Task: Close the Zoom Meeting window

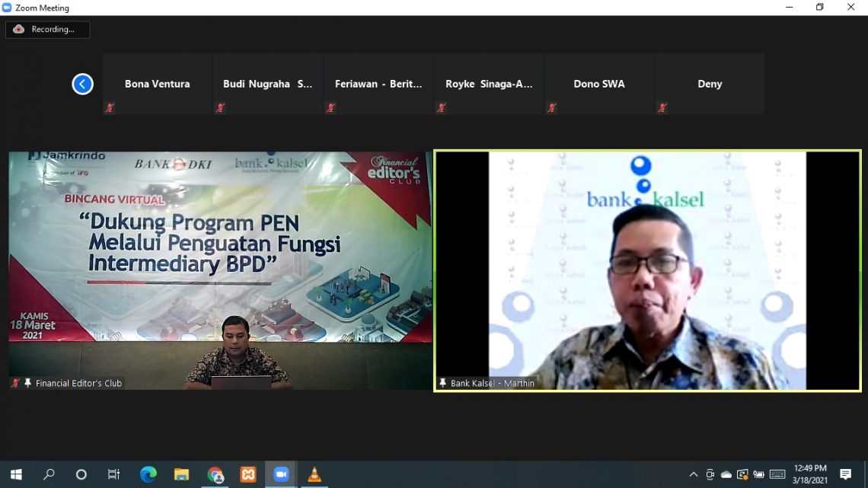Action: (850, 7)
